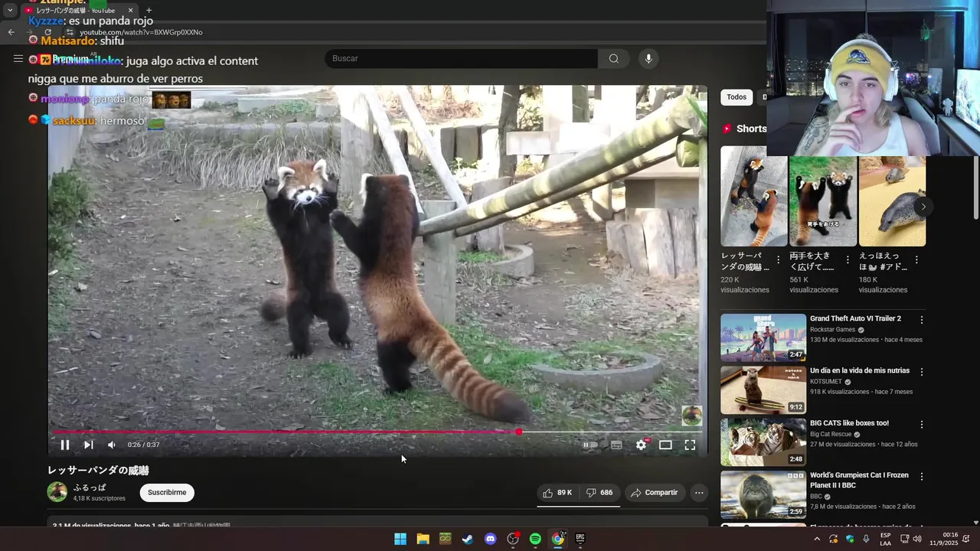
Task: Click the Big Cat Rescue channel name
Action: 831,435
